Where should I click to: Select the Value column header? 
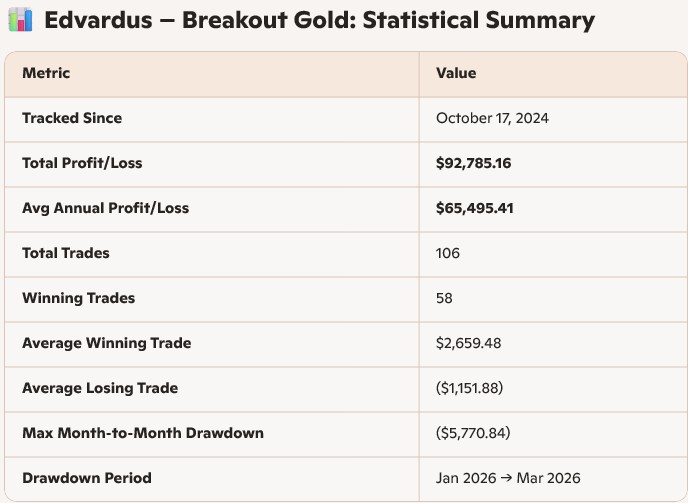(x=456, y=73)
